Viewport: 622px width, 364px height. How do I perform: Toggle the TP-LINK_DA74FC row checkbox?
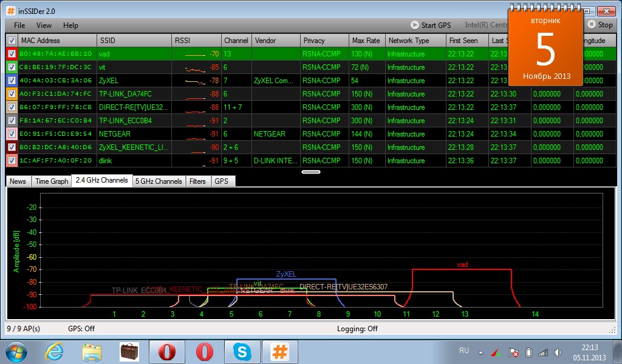(x=12, y=94)
